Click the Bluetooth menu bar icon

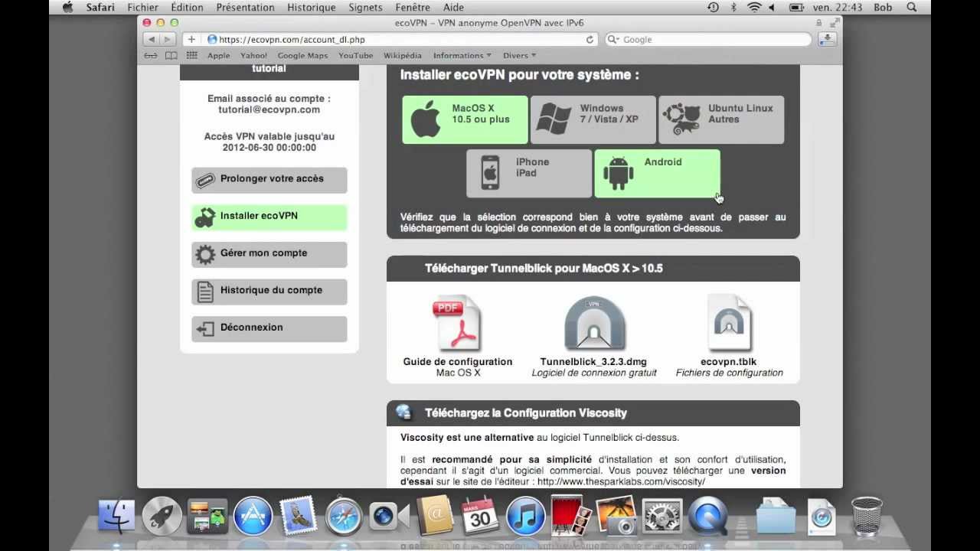pos(733,7)
